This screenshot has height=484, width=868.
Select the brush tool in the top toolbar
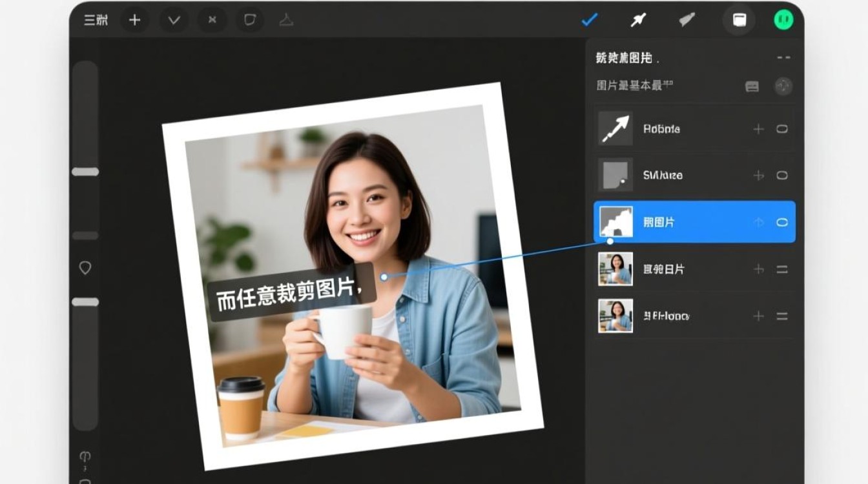pos(686,20)
